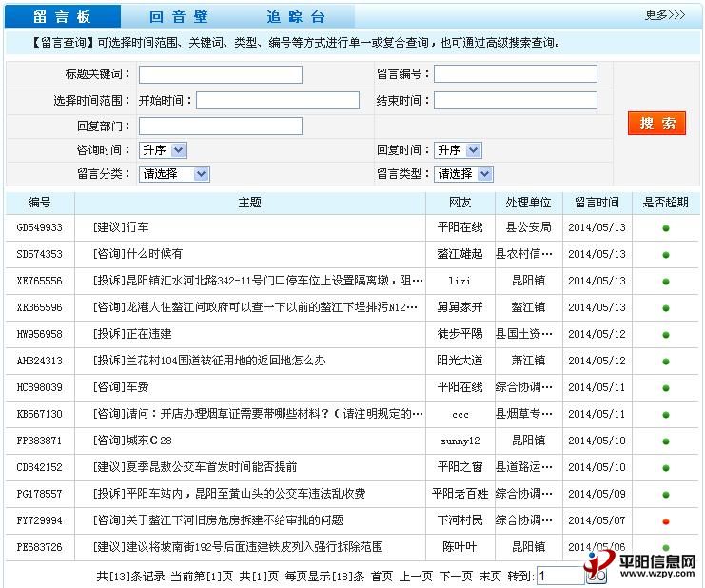Open the 留言板 tab
This screenshot has width=705, height=588.
click(63, 16)
